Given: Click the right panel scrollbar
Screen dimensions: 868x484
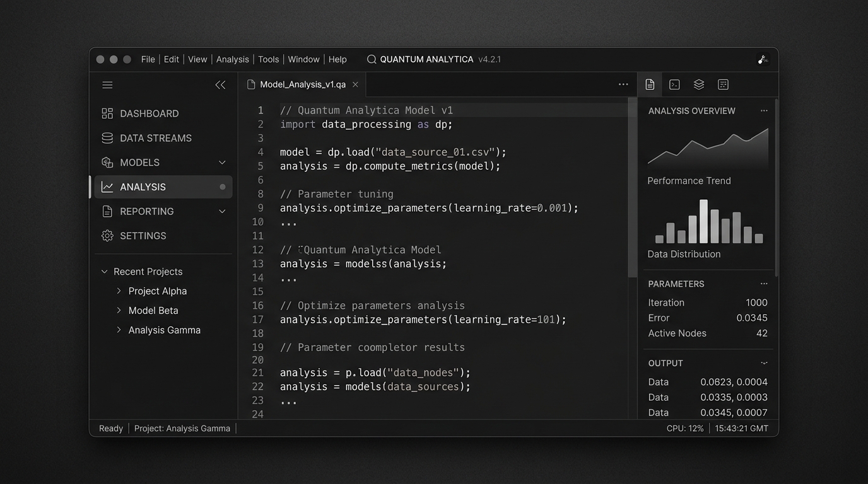Looking at the screenshot, I should pos(776,187).
